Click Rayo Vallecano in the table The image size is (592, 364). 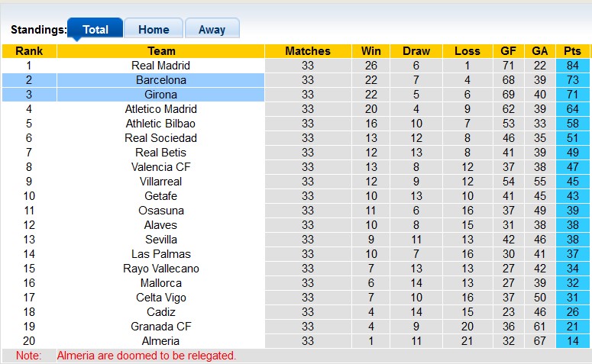tap(160, 269)
